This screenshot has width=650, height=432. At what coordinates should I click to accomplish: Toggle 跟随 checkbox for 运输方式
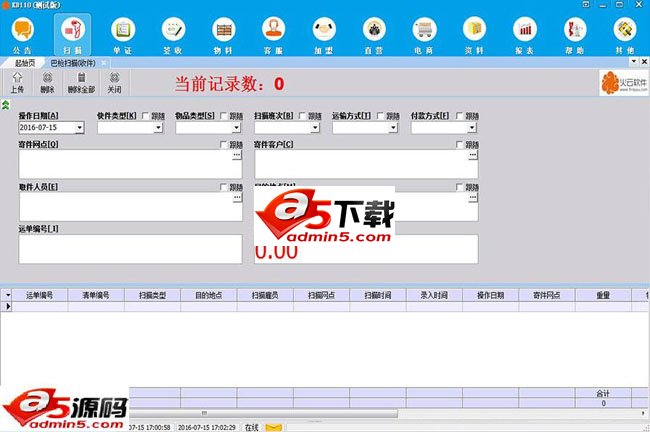pyautogui.click(x=381, y=116)
